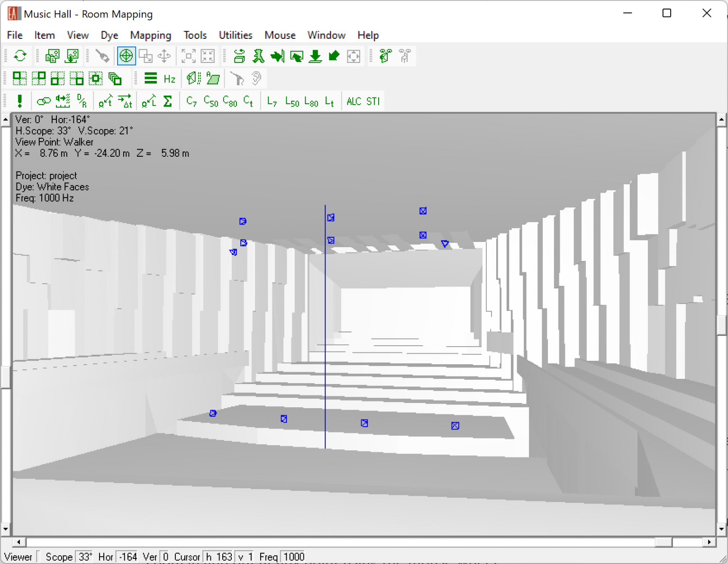Click the D/R ratio icon
The height and width of the screenshot is (564, 728).
[82, 101]
